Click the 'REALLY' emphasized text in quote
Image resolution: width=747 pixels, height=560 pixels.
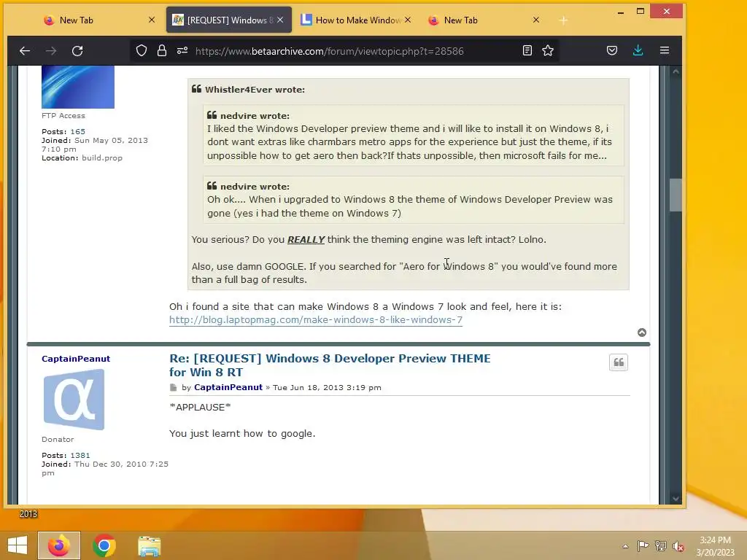306,239
